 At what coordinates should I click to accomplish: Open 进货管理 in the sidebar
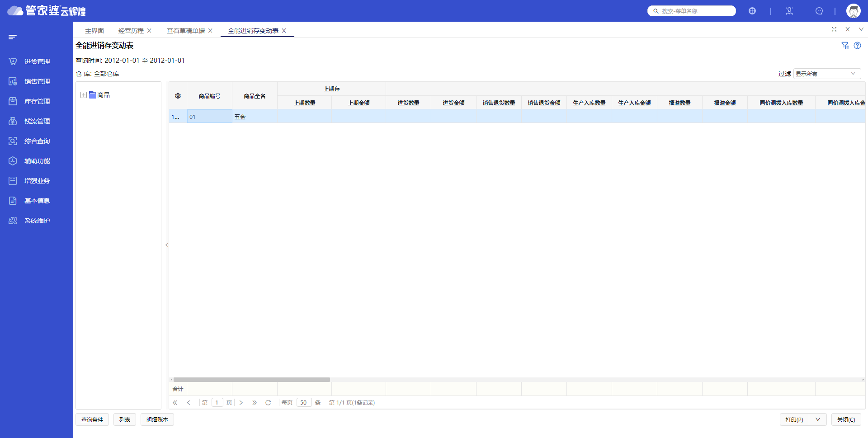click(x=37, y=61)
